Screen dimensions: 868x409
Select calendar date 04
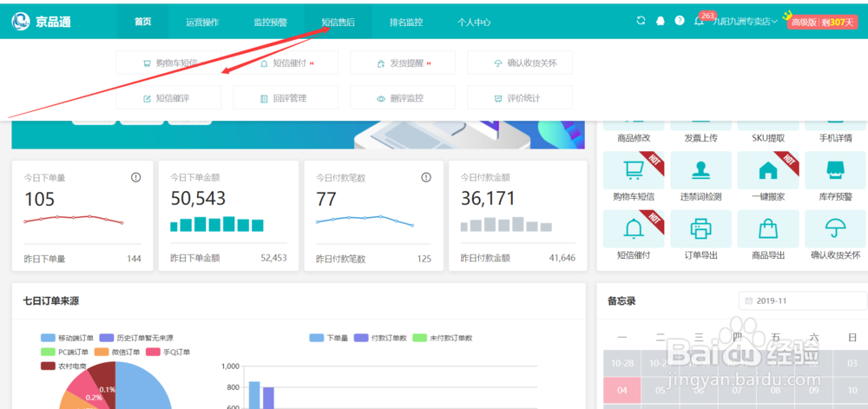click(x=621, y=391)
